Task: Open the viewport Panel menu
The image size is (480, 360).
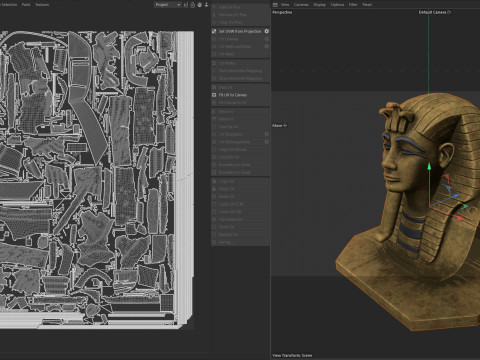Action: 367,5
